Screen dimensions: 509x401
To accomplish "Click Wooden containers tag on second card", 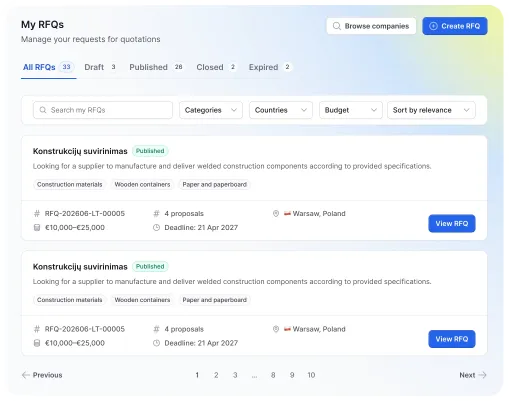I will pyautogui.click(x=142, y=300).
